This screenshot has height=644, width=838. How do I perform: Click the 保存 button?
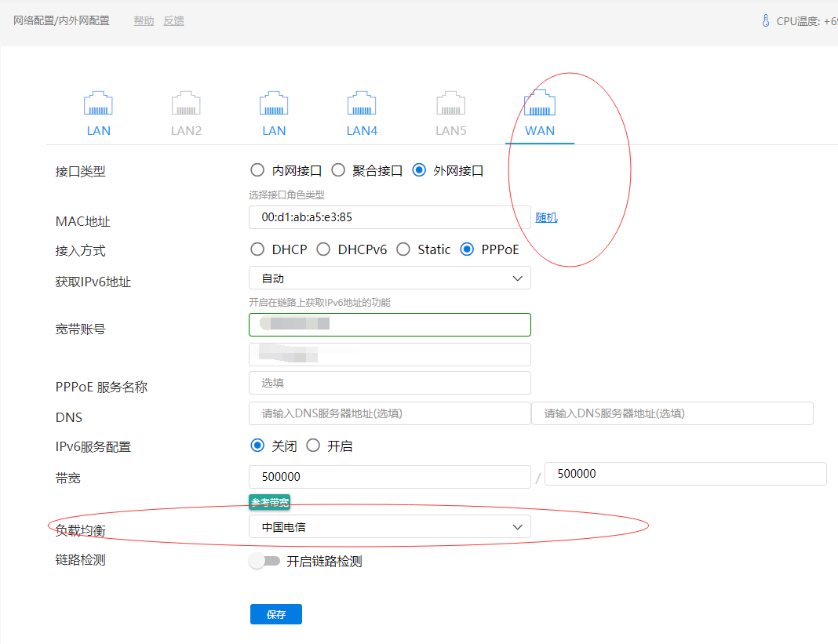275,615
